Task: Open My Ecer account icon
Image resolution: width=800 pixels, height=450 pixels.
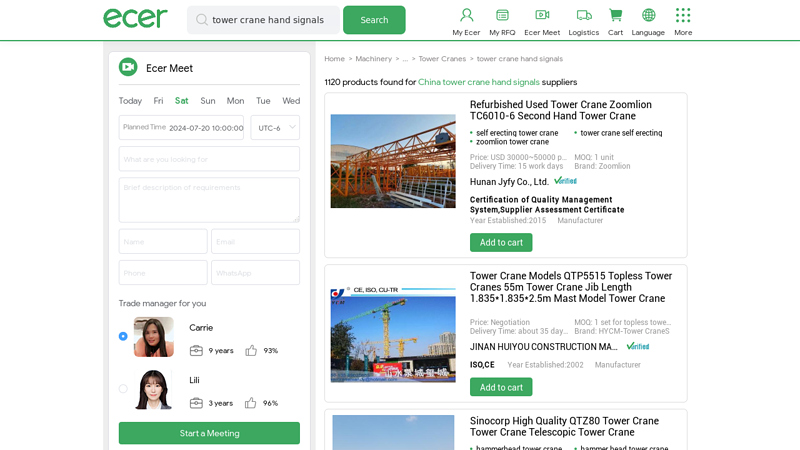Action: coord(466,15)
